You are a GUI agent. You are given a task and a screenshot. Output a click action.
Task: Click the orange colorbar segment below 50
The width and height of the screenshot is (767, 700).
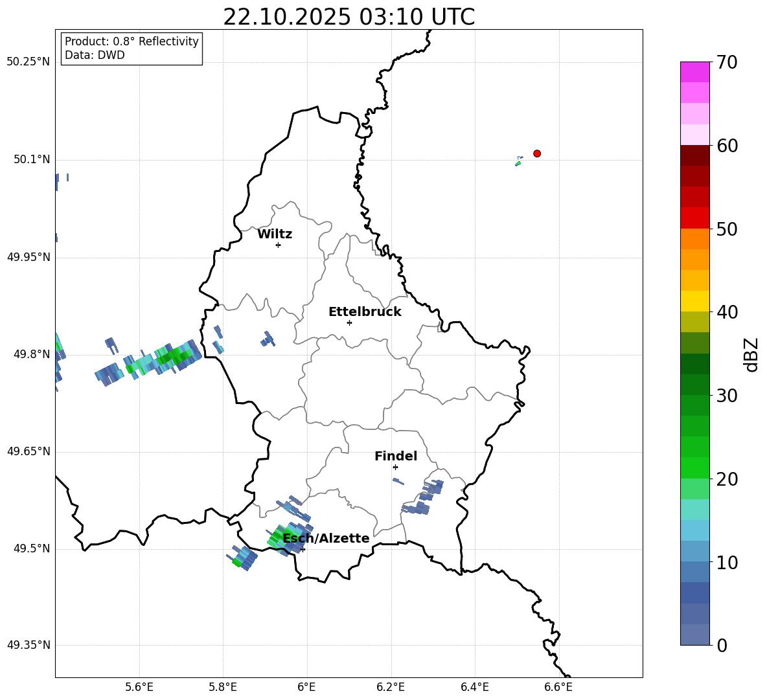(694, 239)
